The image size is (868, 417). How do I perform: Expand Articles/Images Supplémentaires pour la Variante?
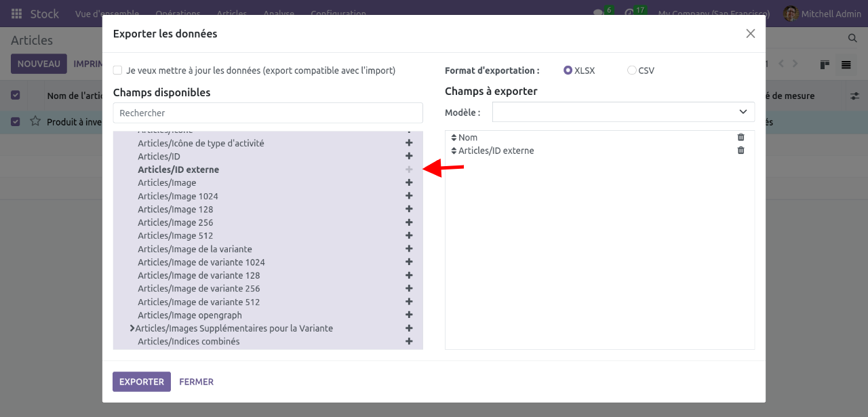(132, 328)
